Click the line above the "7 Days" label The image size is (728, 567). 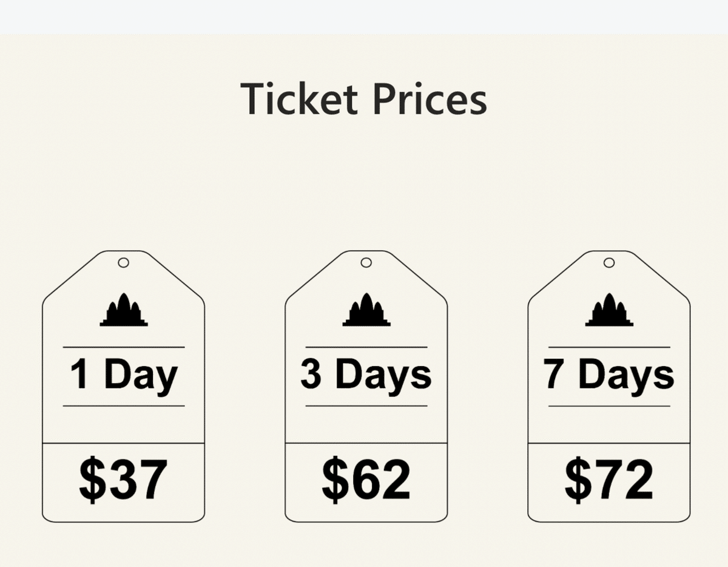[x=609, y=347]
